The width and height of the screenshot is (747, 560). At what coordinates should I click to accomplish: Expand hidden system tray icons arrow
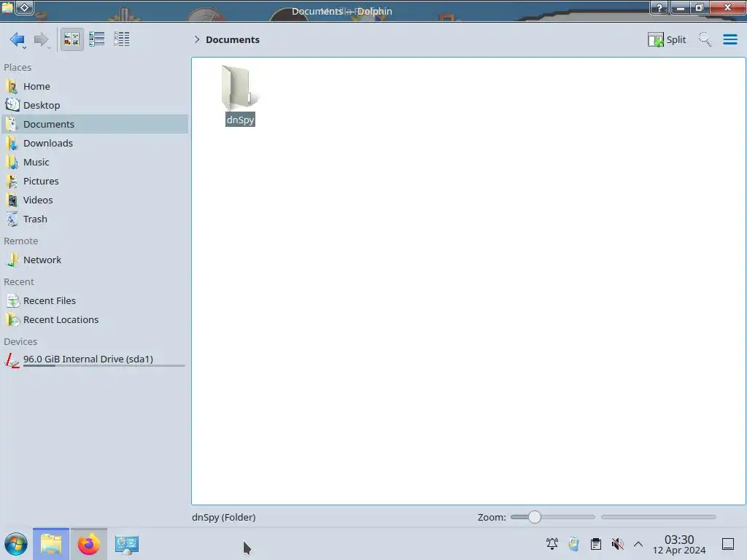point(638,544)
